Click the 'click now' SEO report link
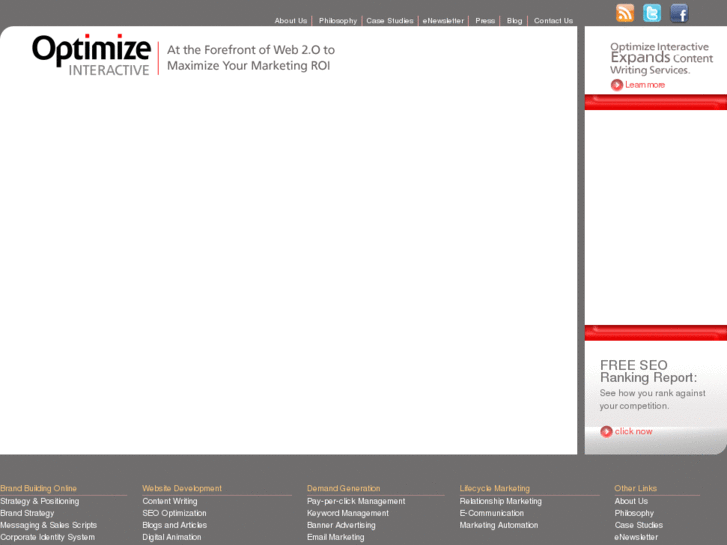 click(633, 431)
